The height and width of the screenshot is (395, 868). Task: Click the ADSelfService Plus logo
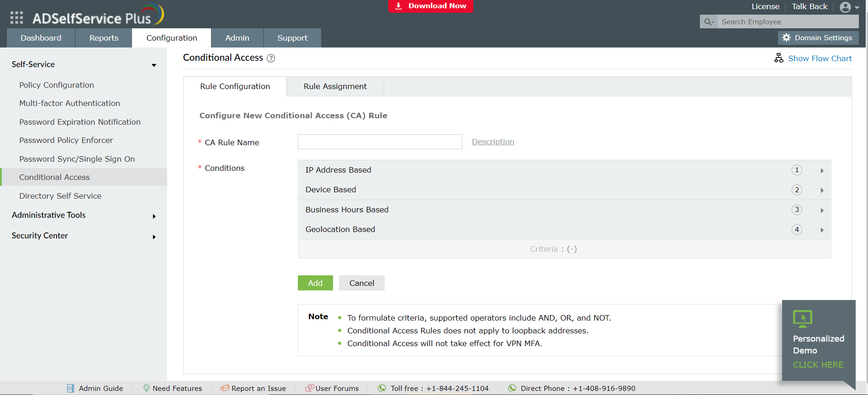[98, 15]
